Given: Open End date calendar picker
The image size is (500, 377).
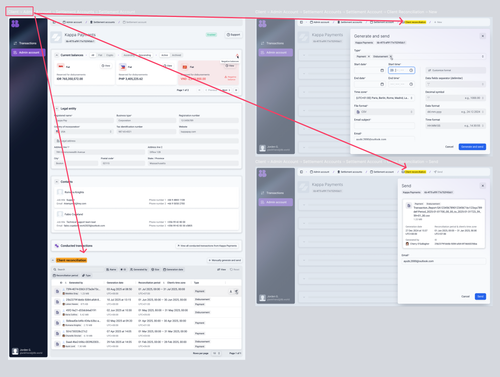Looking at the screenshot, I should [382, 84].
